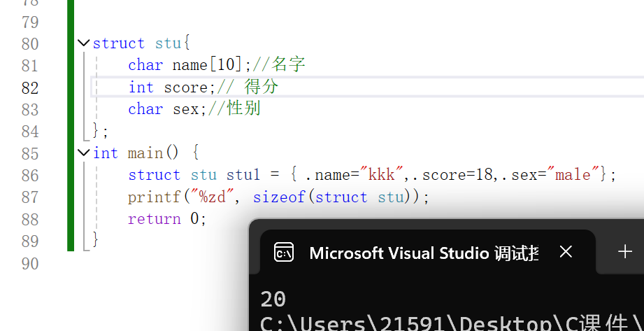Image resolution: width=644 pixels, height=331 pixels.
Task: Click the sizeof keyword on line 87
Action: [278, 197]
